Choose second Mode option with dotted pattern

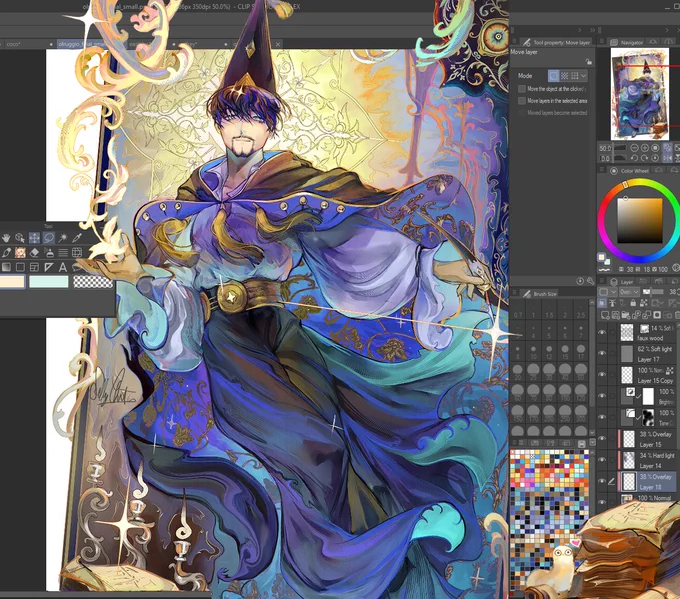(565, 76)
